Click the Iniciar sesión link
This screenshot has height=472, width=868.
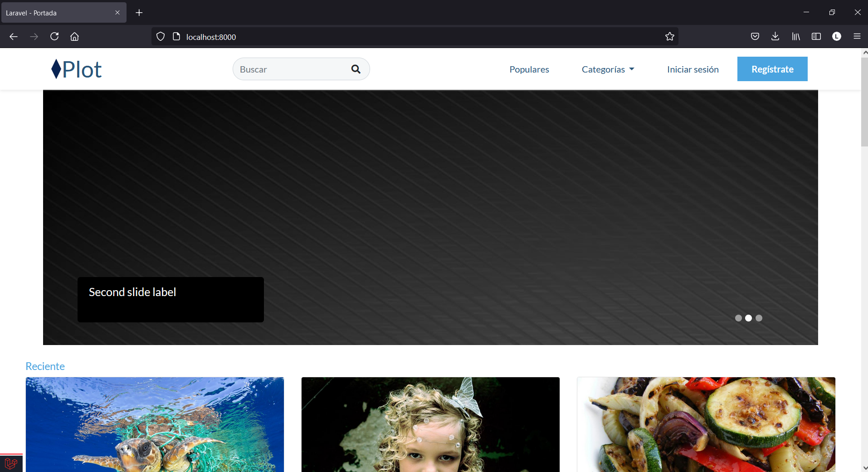(692, 69)
